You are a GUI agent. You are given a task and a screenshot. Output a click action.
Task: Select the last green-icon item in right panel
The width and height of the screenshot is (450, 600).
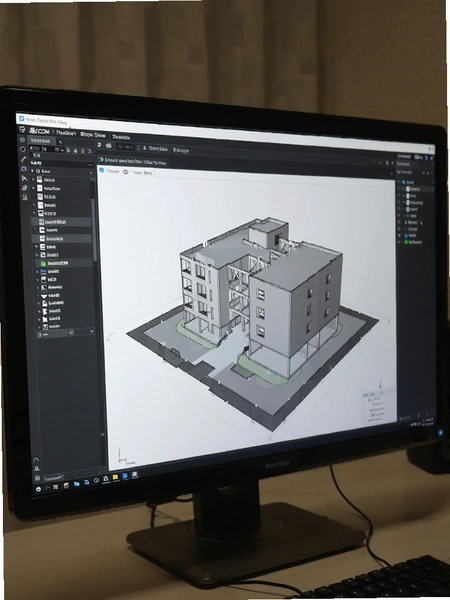pyautogui.click(x=414, y=242)
